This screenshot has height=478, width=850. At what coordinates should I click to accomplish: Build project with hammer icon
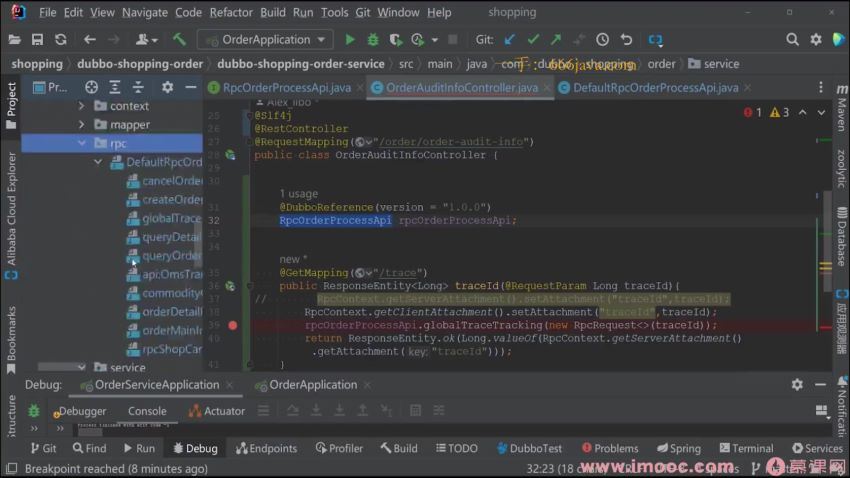point(179,40)
